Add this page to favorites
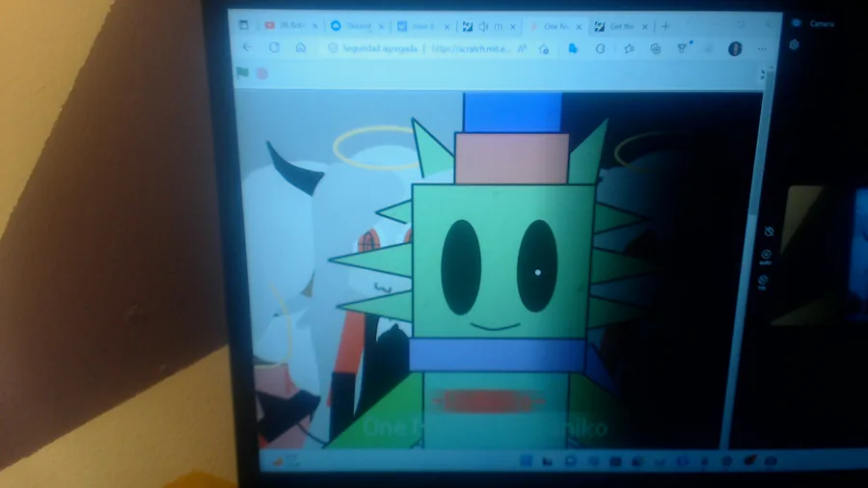868x488 pixels. [544, 49]
